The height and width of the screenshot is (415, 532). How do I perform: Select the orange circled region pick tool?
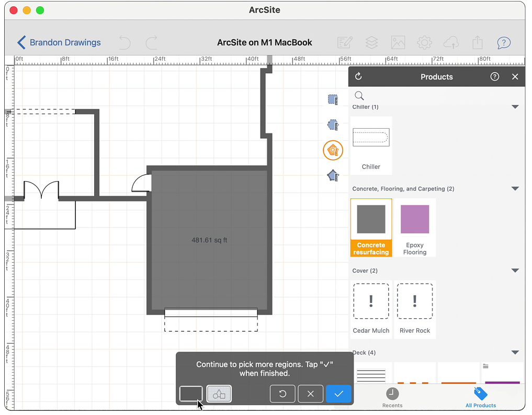point(333,150)
